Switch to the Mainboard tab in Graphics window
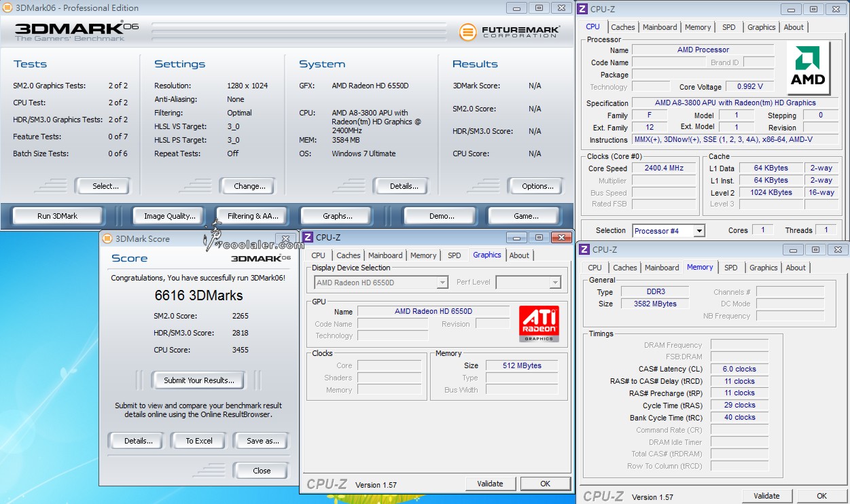The width and height of the screenshot is (850, 504). click(385, 255)
